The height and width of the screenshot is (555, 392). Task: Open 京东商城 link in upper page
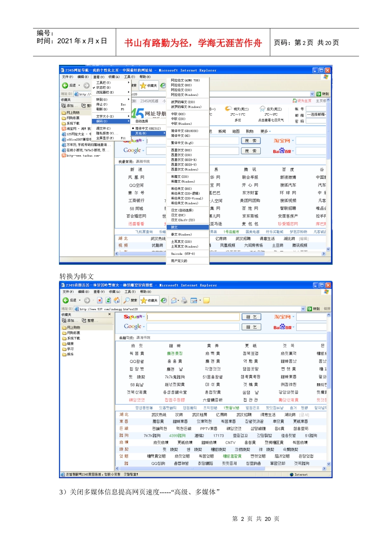(x=250, y=216)
